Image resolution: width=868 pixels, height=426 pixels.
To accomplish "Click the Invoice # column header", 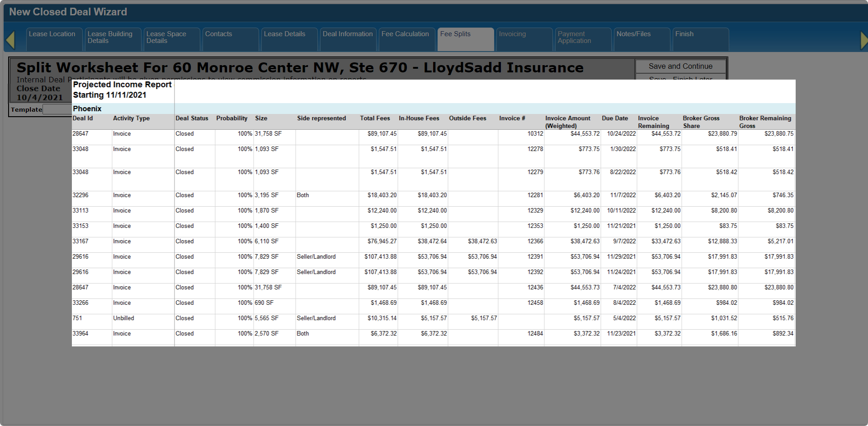I will click(512, 118).
